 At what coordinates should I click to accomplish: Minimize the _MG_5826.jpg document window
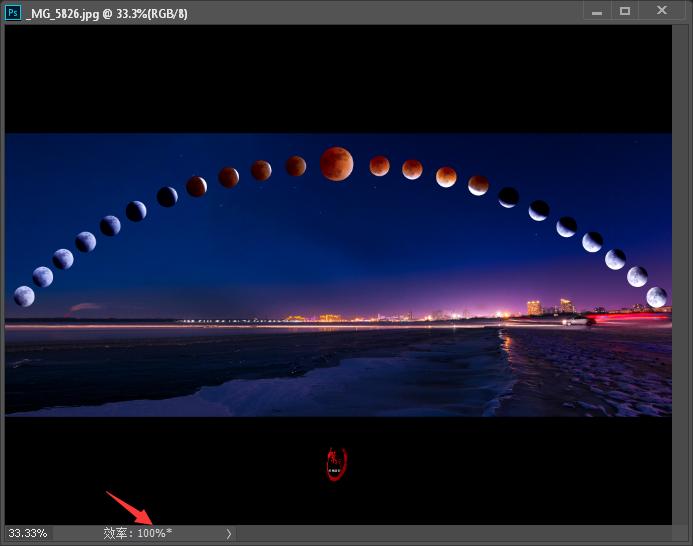(597, 12)
